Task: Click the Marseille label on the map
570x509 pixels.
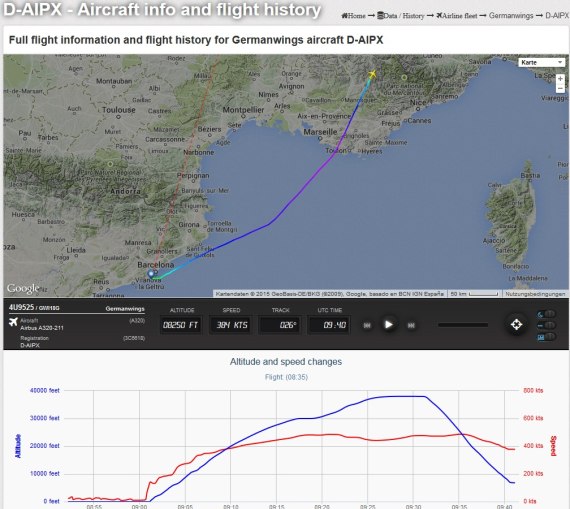Action: [320, 132]
